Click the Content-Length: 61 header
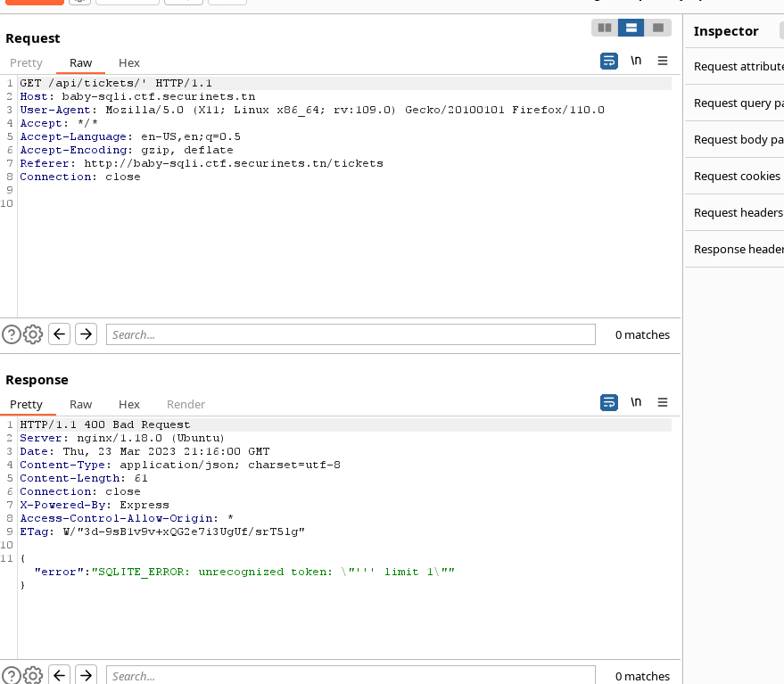The image size is (784, 684). pyautogui.click(x=84, y=479)
